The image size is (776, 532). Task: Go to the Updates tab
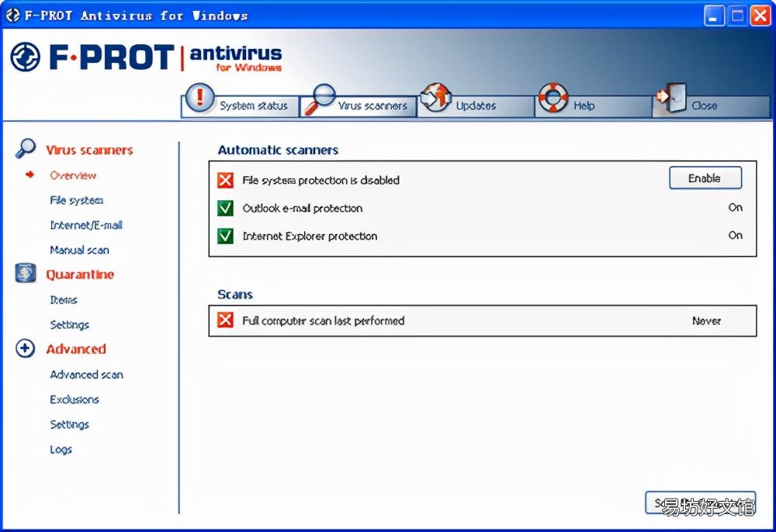[x=476, y=105]
